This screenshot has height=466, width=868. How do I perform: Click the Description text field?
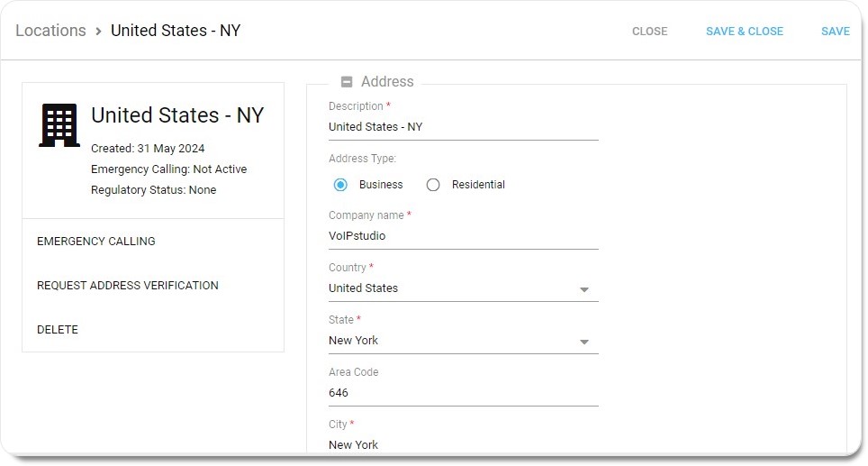[463, 127]
